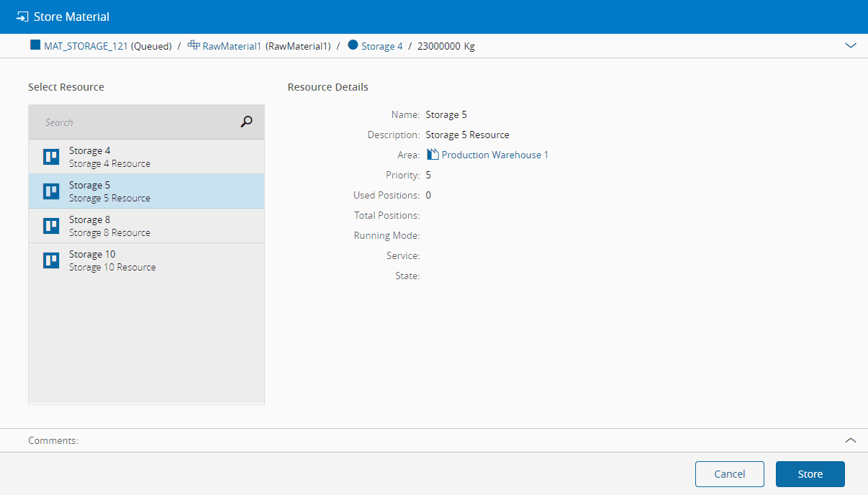Open the Storage 4 breadcrumb link
The image size is (868, 495).
381,46
